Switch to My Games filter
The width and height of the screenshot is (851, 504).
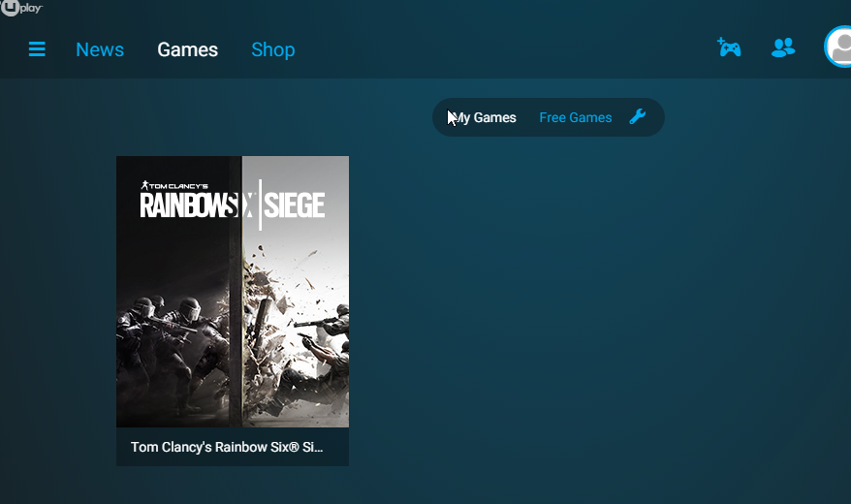click(485, 117)
